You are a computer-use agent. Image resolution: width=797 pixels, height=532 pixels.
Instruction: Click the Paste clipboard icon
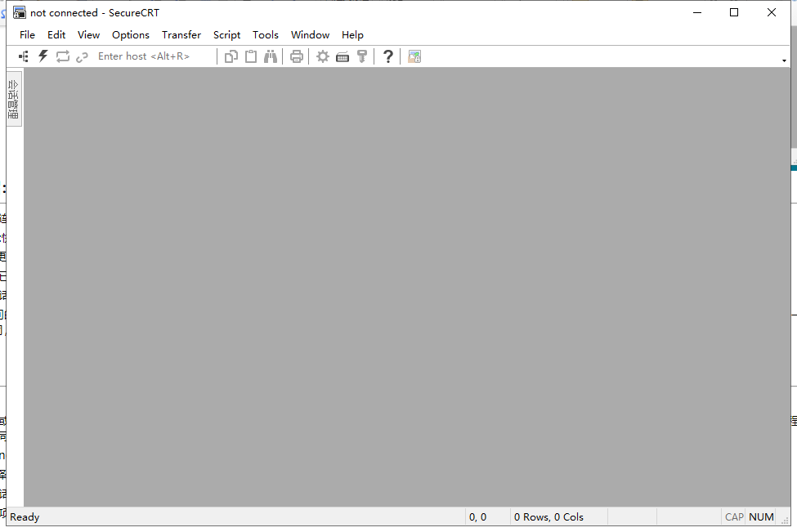click(x=251, y=56)
